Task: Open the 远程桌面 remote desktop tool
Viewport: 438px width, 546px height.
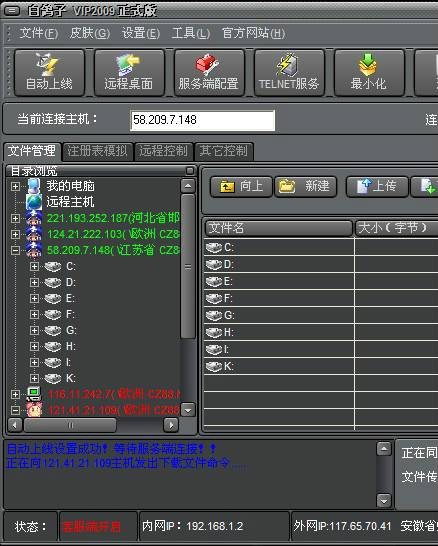Action: click(x=129, y=73)
